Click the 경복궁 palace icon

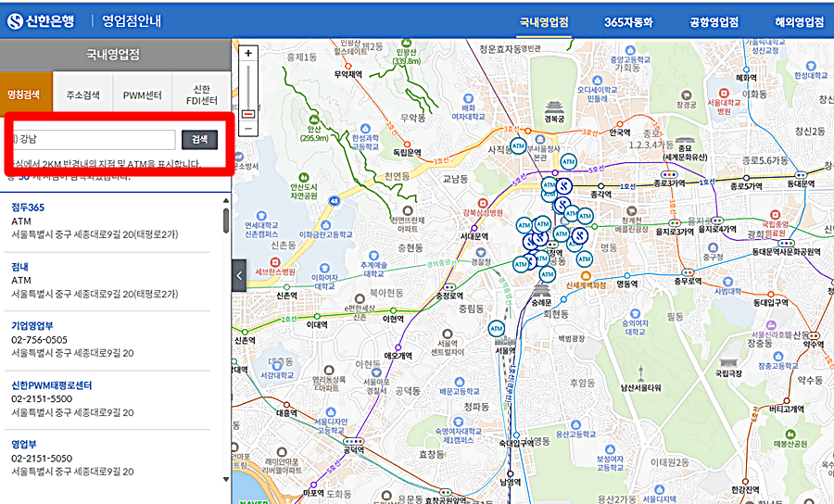tap(554, 107)
